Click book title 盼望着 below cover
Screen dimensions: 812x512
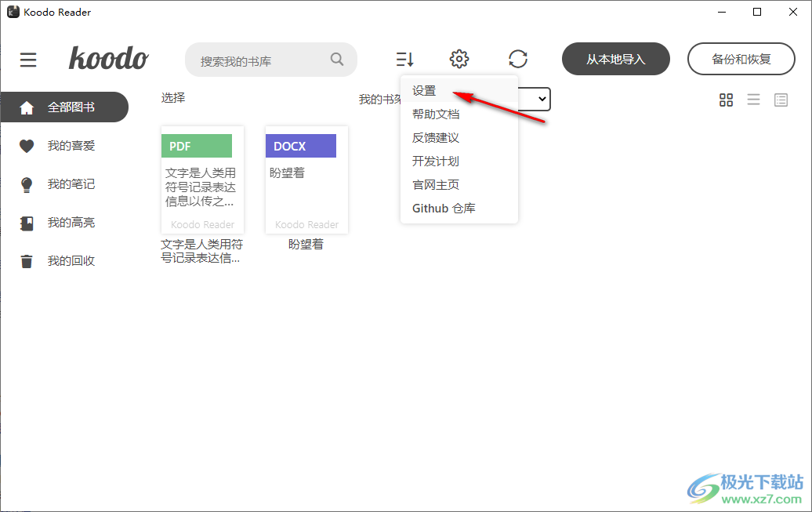pyautogui.click(x=306, y=244)
